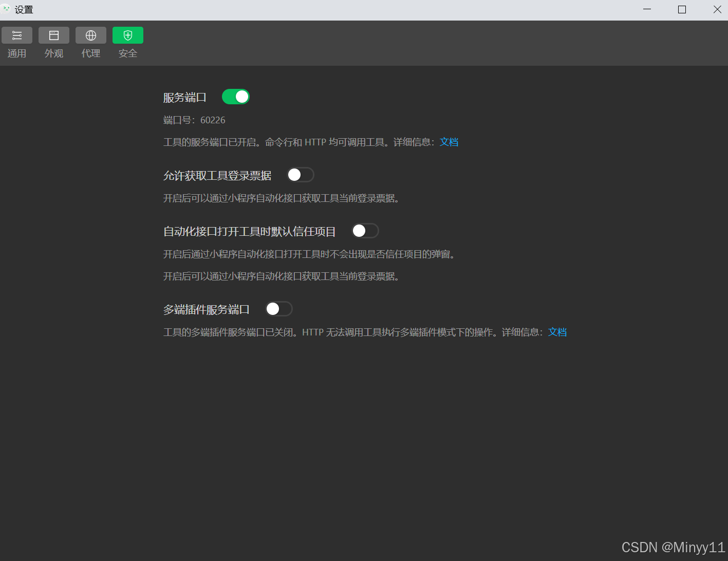
Task: Open the 文档 link for 服务端口
Action: click(x=449, y=142)
